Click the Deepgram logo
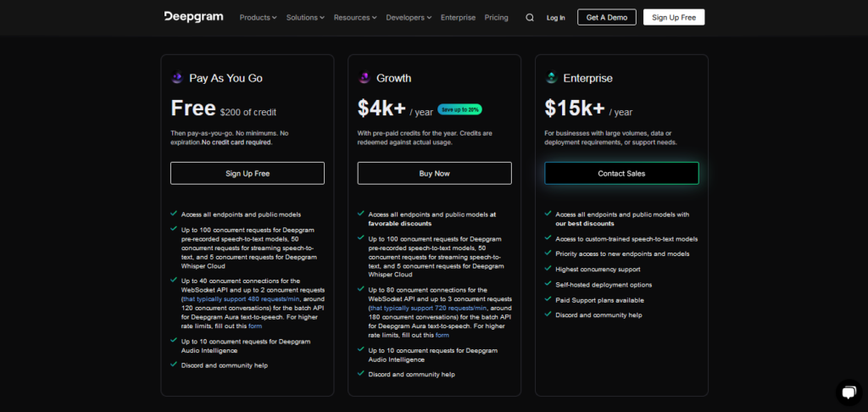 coord(194,17)
